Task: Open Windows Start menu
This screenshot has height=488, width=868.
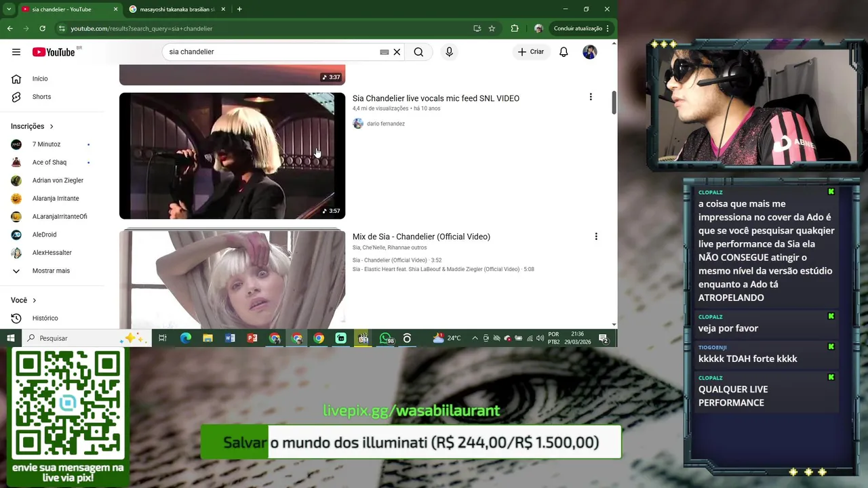Action: pos(11,338)
